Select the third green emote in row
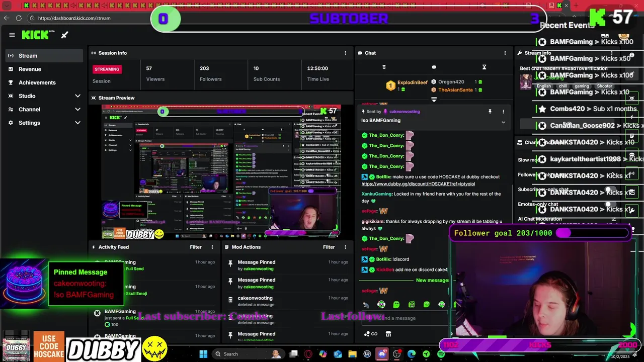This screenshot has width=644, height=362. pyautogui.click(x=396, y=304)
